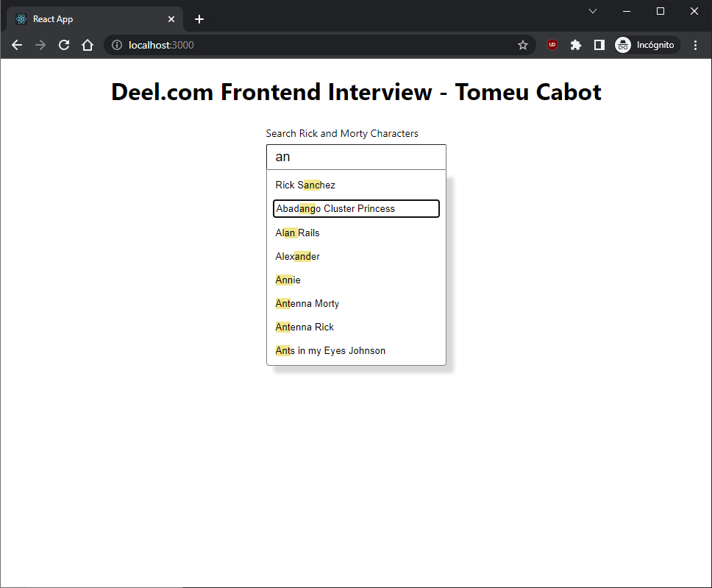Click the Deel.com Frontend Interview heading
This screenshot has height=588, width=712.
(356, 92)
